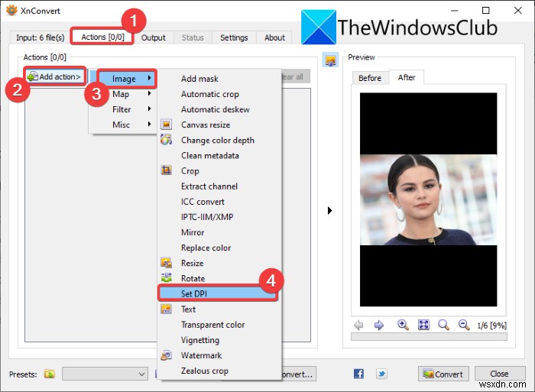Viewport: 535px width, 392px height.
Task: Open the Presets dropdown list
Action: [x=105, y=374]
